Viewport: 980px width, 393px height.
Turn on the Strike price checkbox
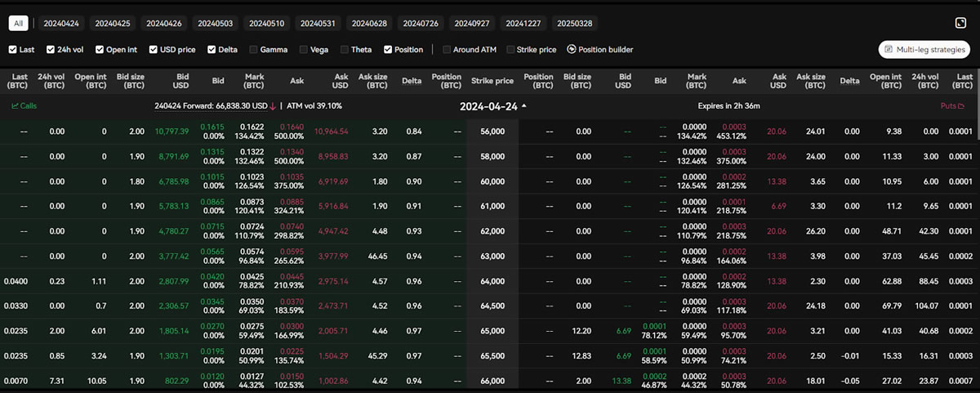click(x=510, y=50)
